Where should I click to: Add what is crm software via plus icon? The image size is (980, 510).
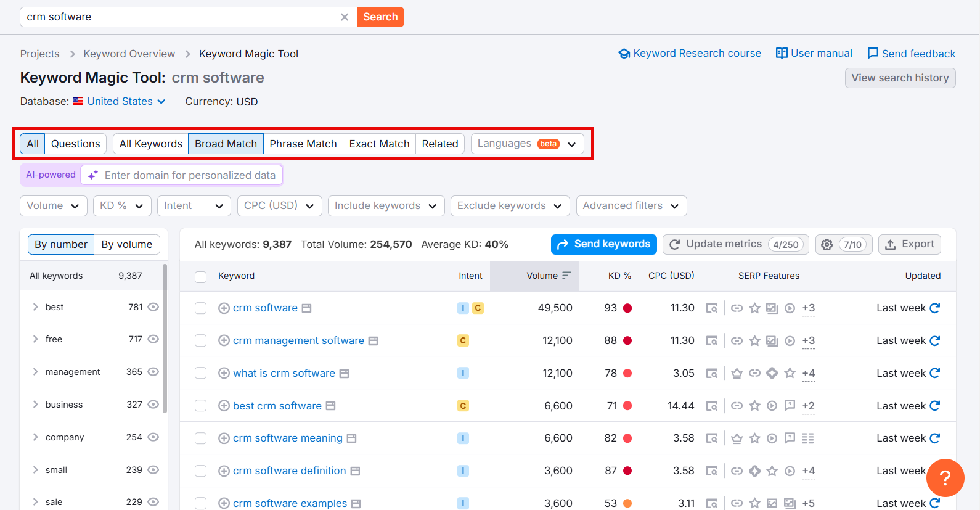[224, 373]
